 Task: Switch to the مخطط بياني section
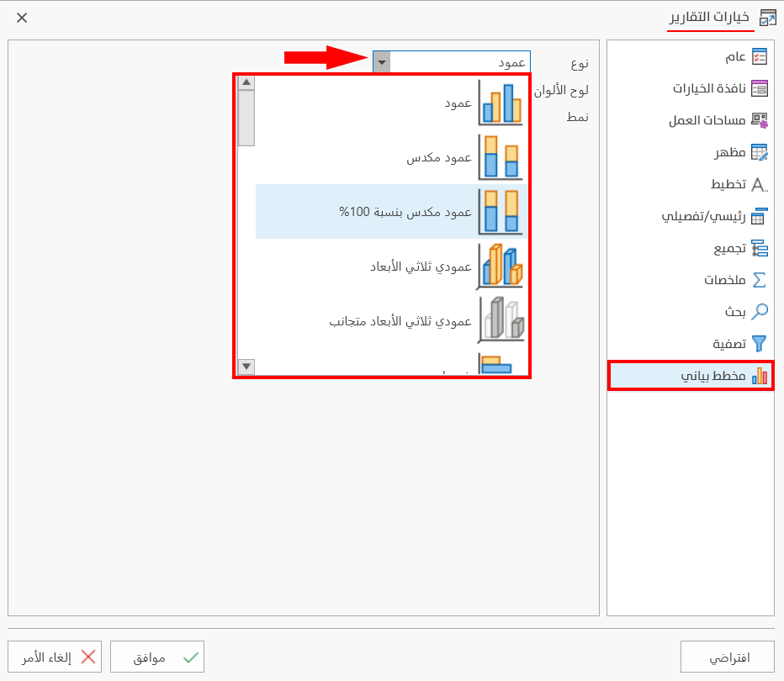pyautogui.click(x=719, y=375)
